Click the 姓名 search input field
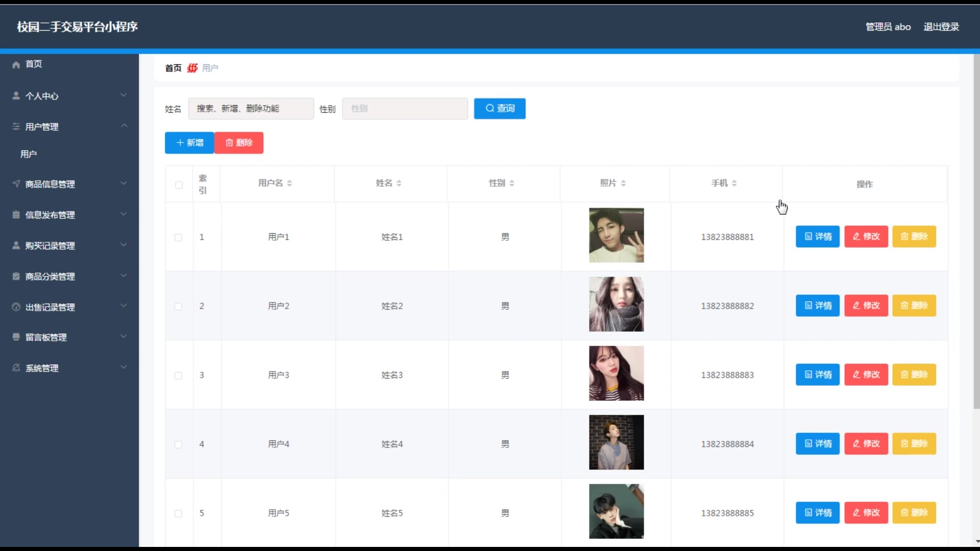 click(x=251, y=109)
